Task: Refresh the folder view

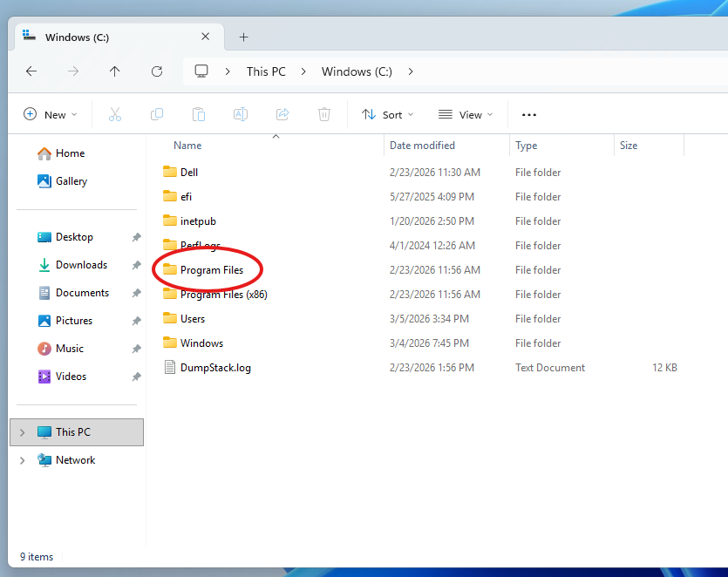Action: pos(157,71)
